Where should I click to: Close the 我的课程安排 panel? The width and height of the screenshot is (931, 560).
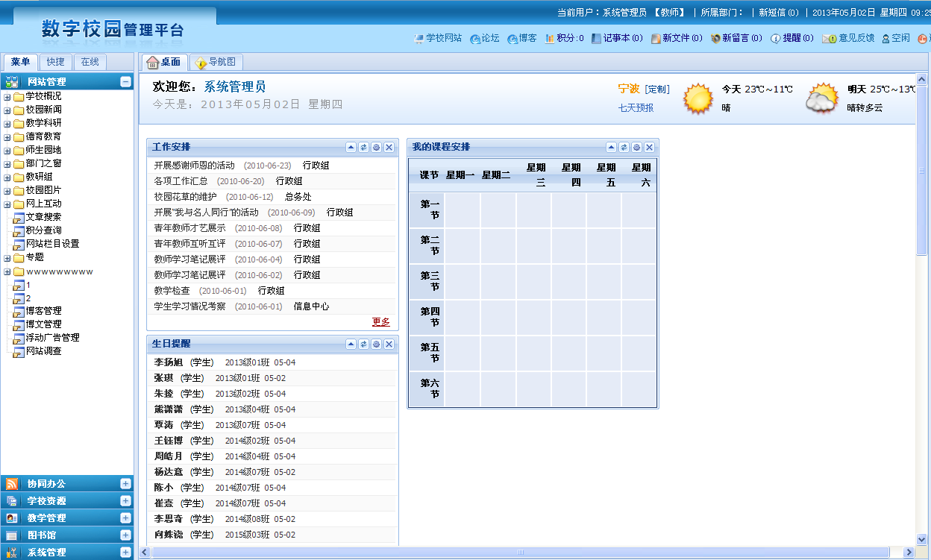click(x=650, y=147)
